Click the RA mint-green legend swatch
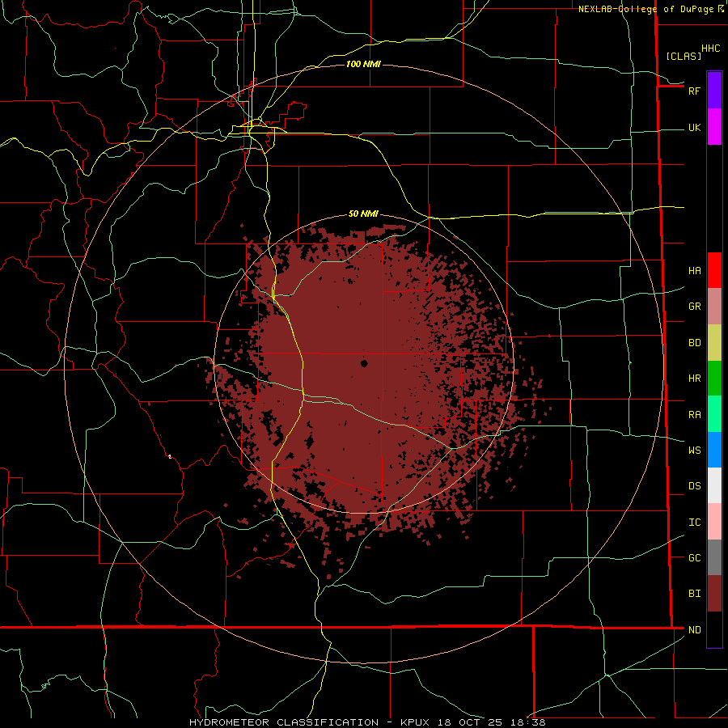 [x=714, y=414]
